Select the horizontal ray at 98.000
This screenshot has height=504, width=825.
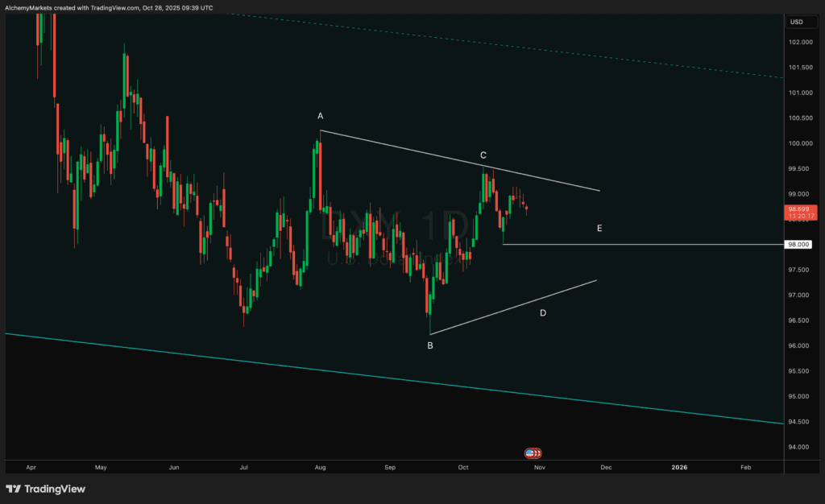(x=643, y=245)
